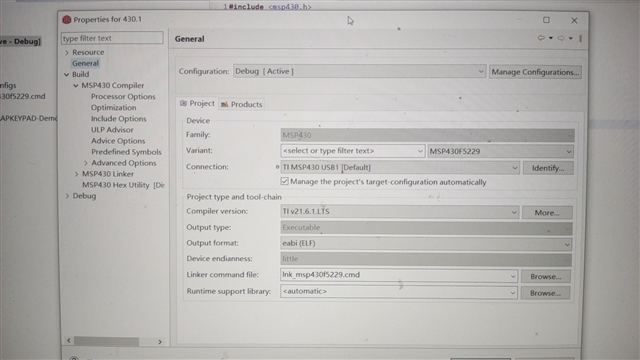Browse for runtime support library
Screen dimensions: 640x360
[x=545, y=293]
